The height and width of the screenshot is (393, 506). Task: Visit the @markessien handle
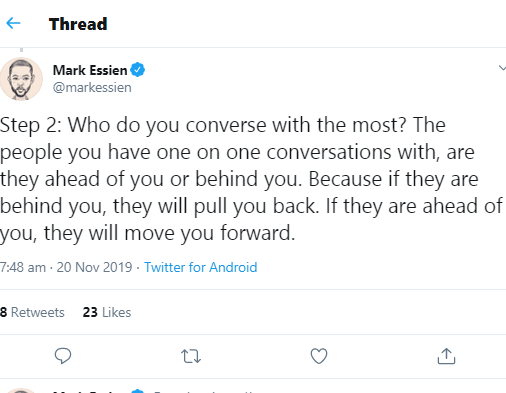(92, 87)
